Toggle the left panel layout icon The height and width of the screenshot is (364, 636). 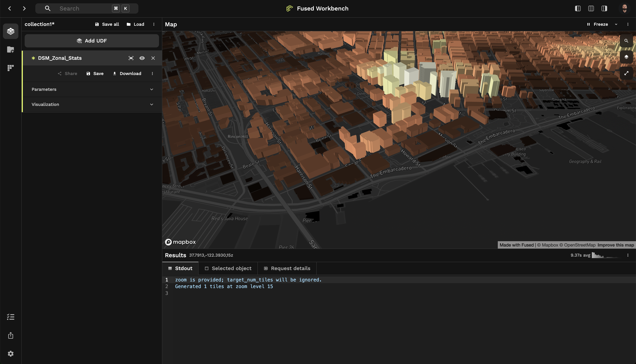[x=578, y=8]
